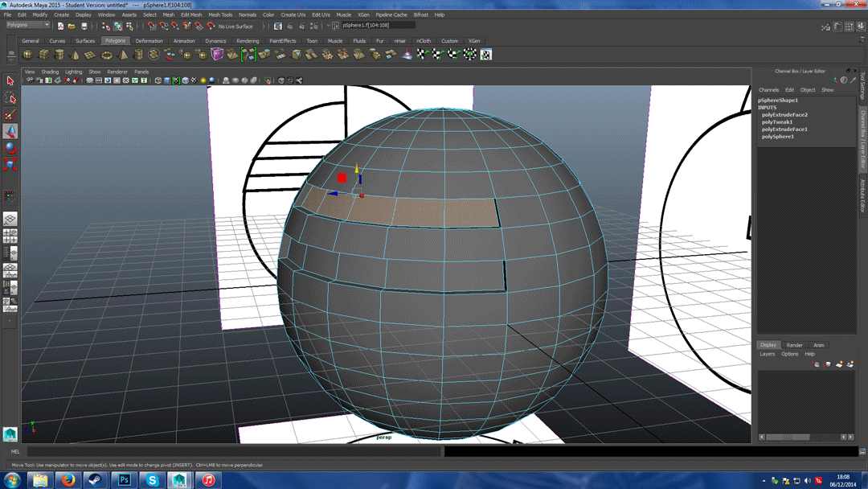Screen dimensions: 868x489
Task: Create a polygon cube from the shelf
Action: [x=43, y=54]
